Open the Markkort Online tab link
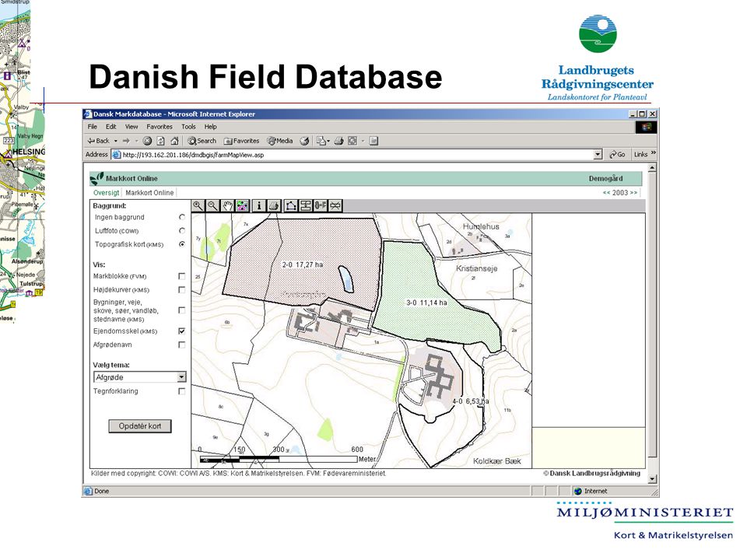Viewport: 747px width, 560px height. click(149, 193)
